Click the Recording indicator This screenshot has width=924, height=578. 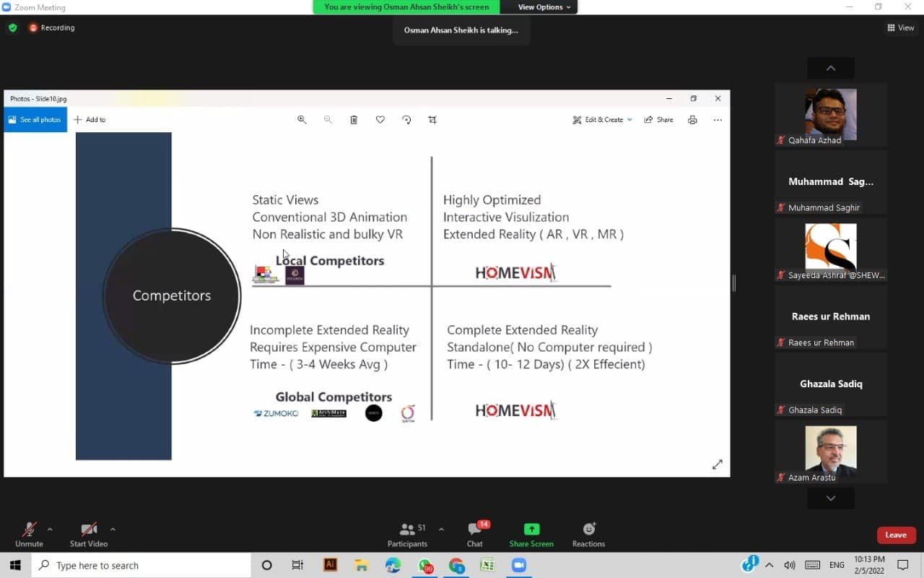(52, 27)
